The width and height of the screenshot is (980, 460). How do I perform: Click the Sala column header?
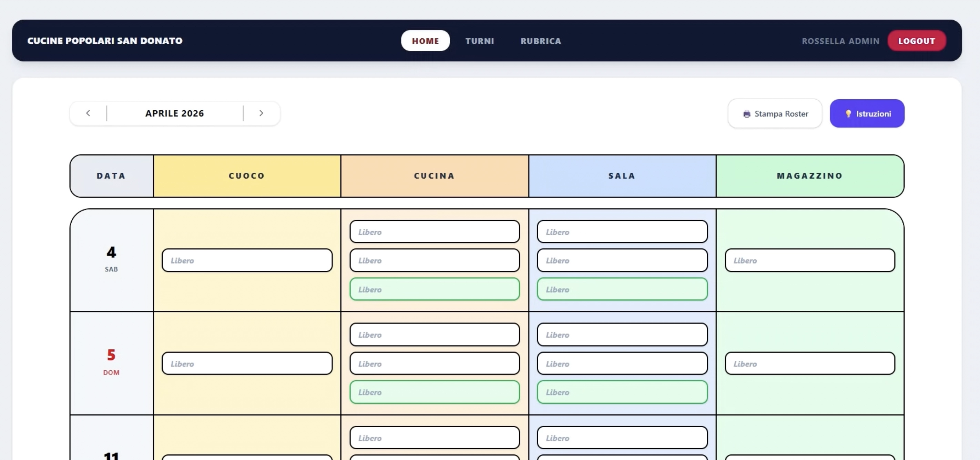pyautogui.click(x=622, y=176)
